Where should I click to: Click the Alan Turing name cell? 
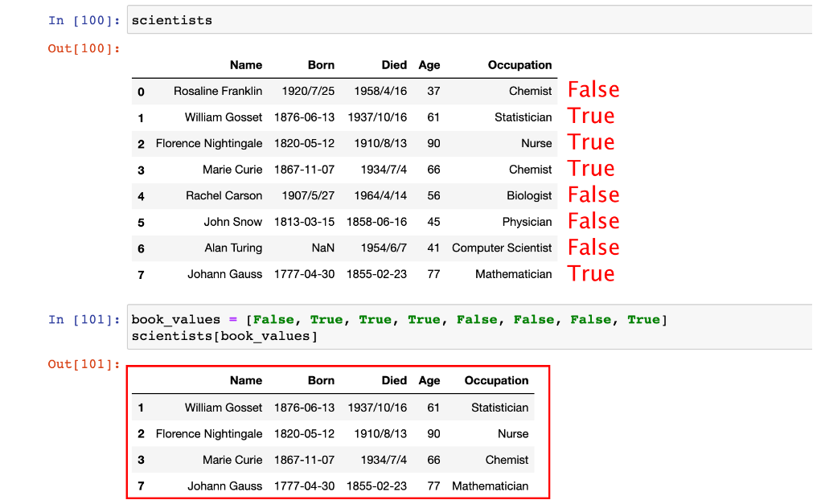(233, 248)
